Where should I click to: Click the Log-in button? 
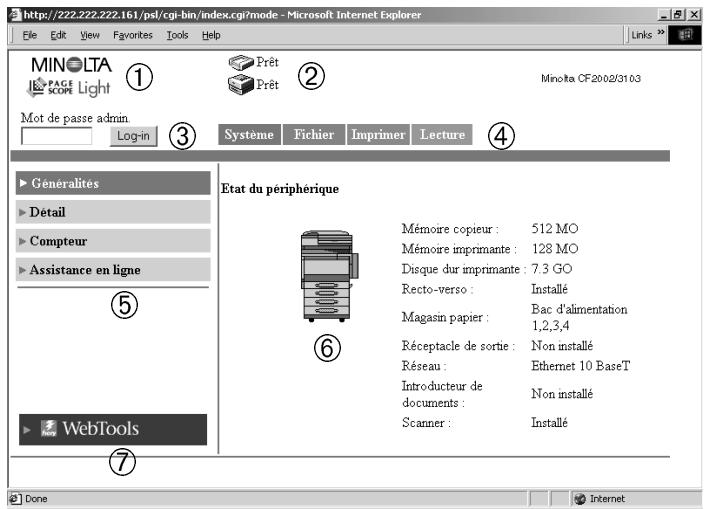coord(133,136)
